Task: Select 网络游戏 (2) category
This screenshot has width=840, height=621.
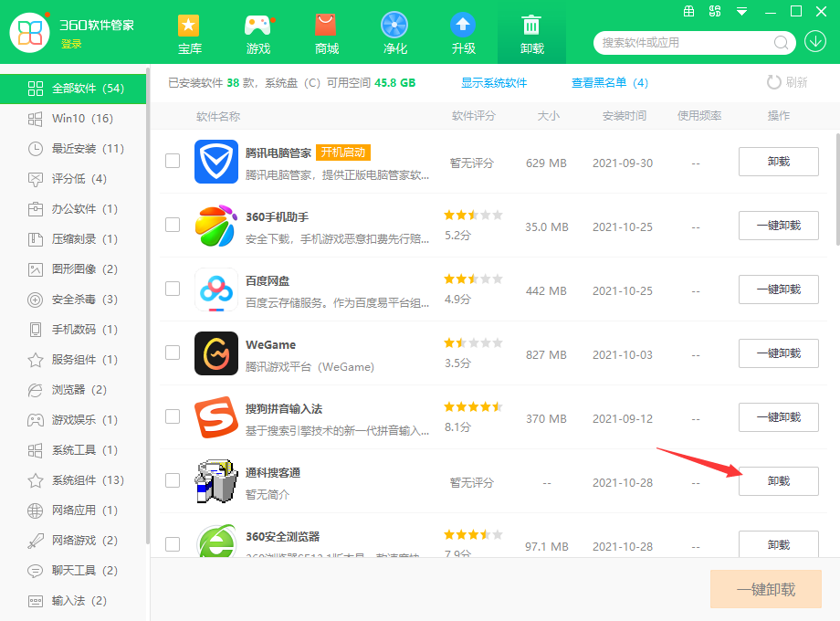Action: tap(73, 540)
